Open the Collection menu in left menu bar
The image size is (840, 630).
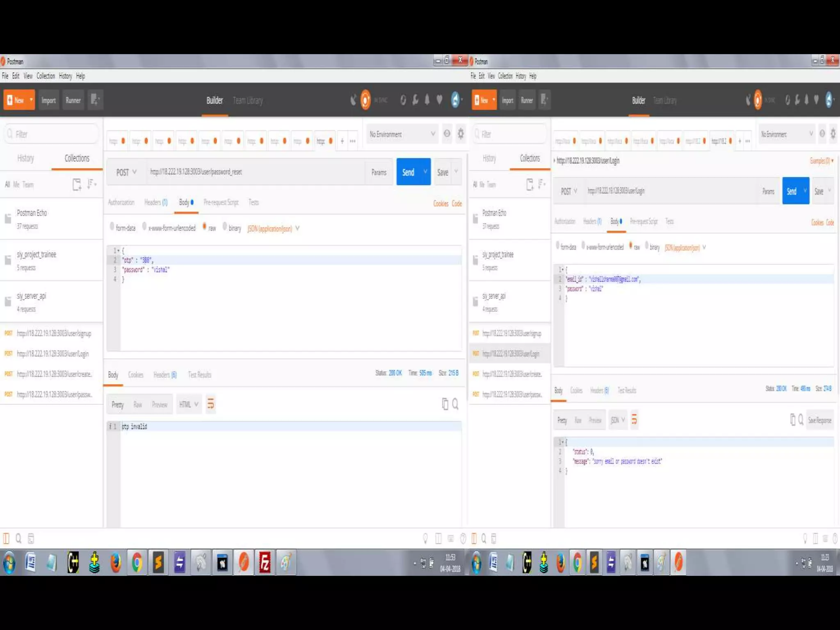[x=46, y=76]
